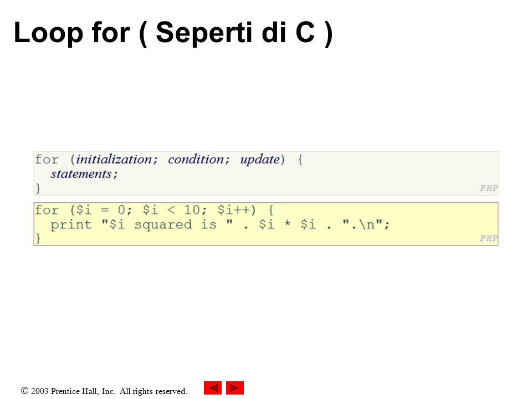Click the PHP label in the yellow example box
Image resolution: width=532 pixels, height=399 pixels.
(x=488, y=238)
